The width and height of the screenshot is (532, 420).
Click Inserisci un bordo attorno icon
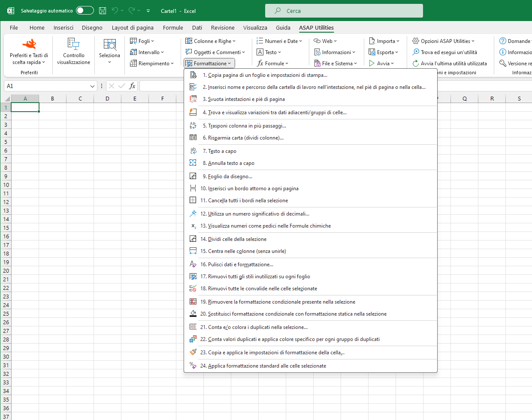193,189
